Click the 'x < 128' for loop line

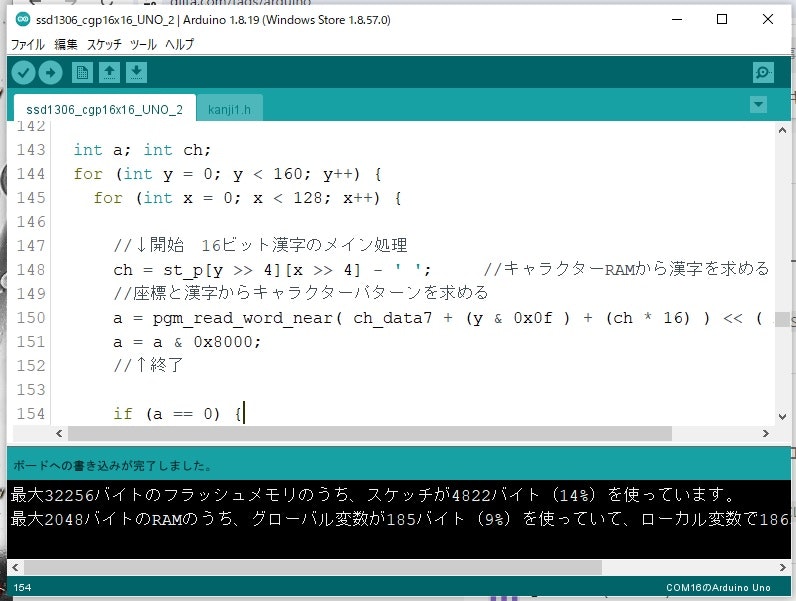pyautogui.click(x=247, y=198)
